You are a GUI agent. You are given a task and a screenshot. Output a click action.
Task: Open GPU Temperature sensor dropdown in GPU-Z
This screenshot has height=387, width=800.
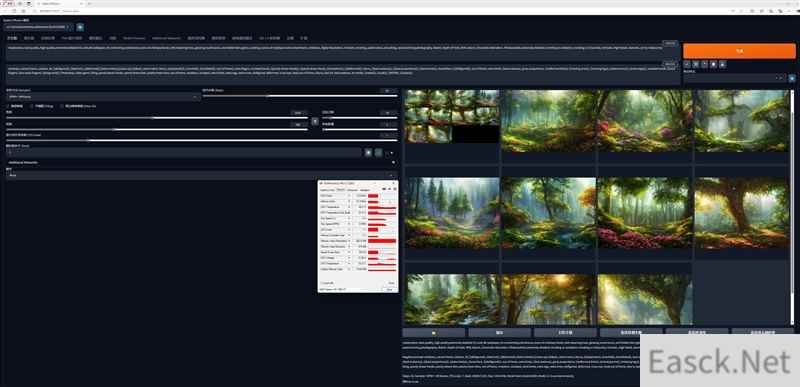tap(349, 207)
